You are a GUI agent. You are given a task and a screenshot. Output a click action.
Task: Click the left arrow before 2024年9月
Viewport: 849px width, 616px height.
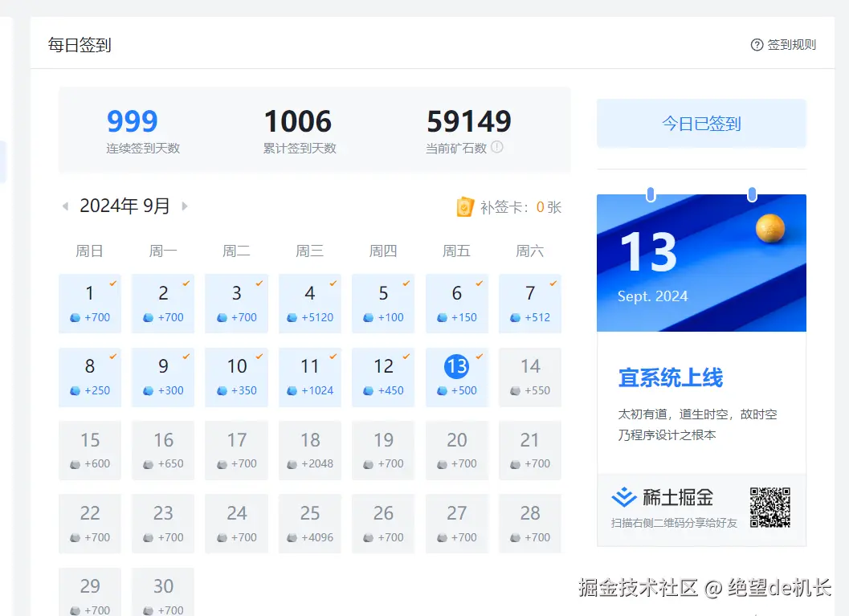64,206
